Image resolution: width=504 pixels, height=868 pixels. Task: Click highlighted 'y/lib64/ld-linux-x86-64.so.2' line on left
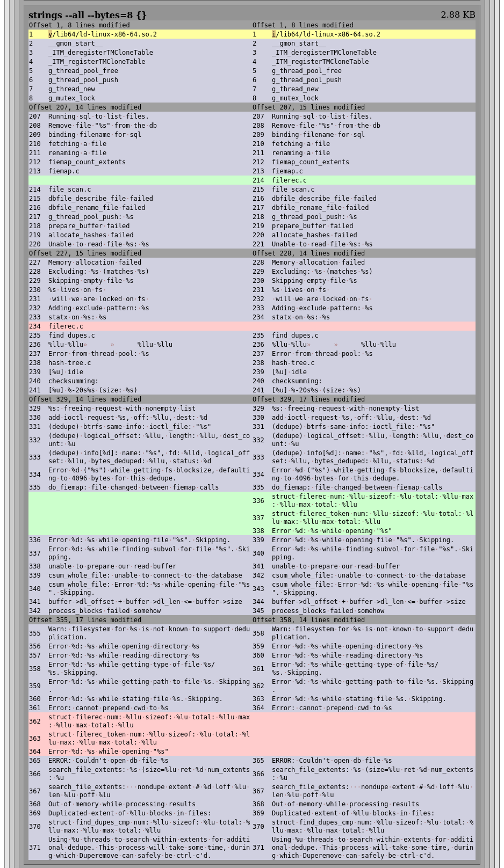coord(103,34)
